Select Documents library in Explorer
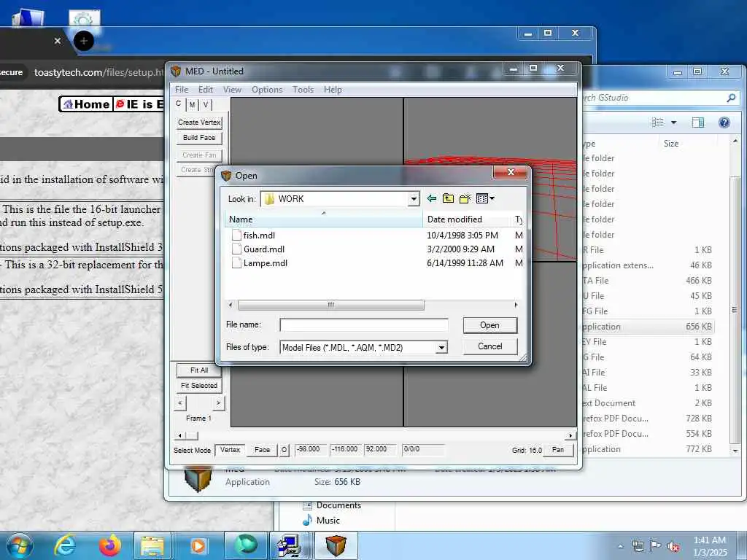747x560 pixels. coord(332,505)
